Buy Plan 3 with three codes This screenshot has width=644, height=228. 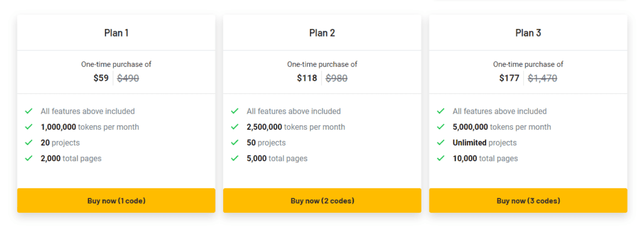point(528,200)
